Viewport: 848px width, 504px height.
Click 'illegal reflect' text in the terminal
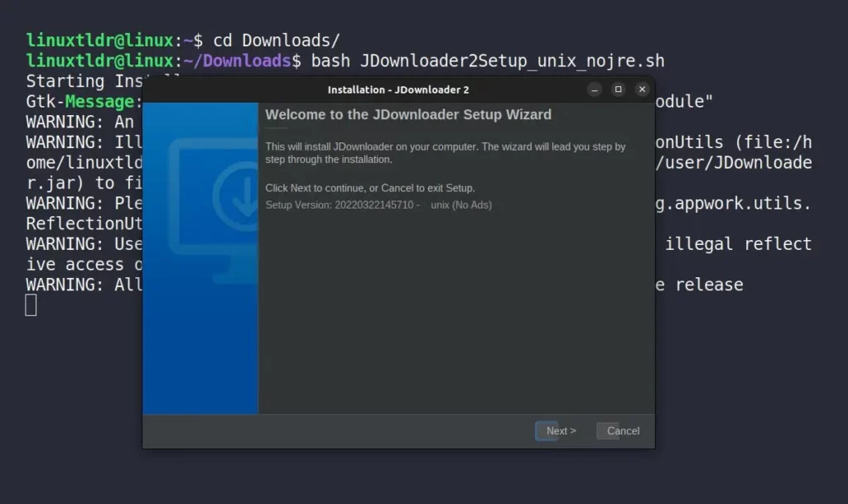738,244
